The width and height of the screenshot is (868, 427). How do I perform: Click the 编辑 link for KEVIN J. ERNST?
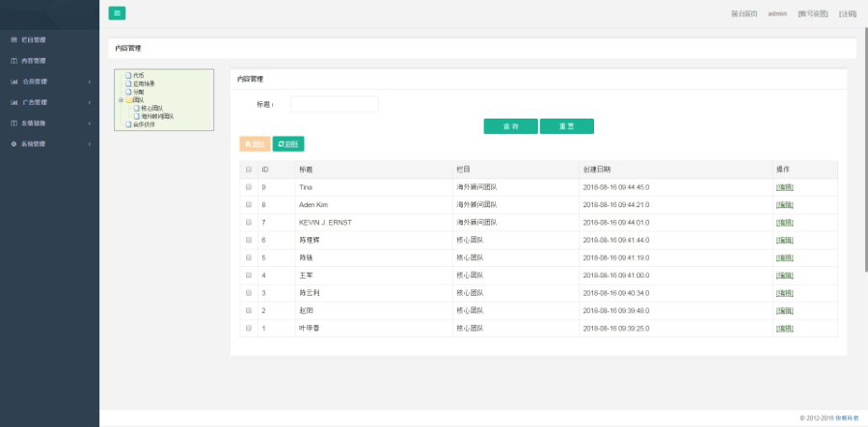click(784, 222)
